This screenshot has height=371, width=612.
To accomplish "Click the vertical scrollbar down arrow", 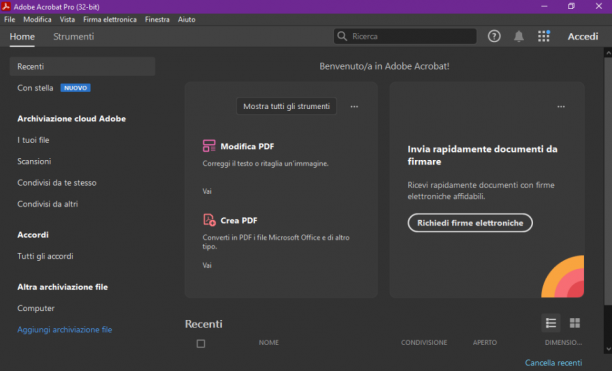I will pos(608,350).
